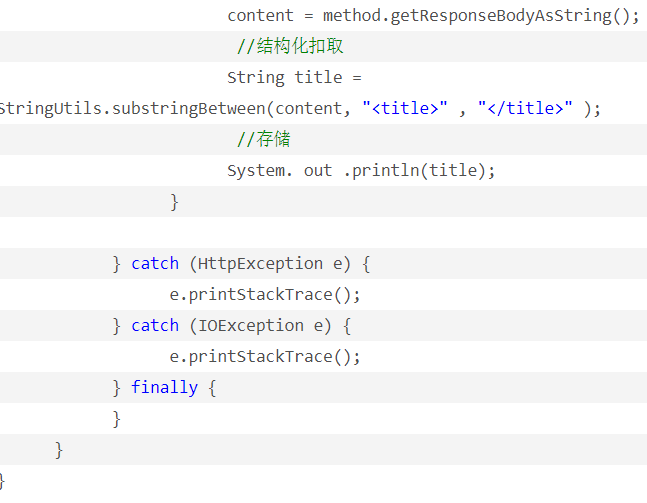Select the green comment '//结构化扣取'
This screenshot has width=647, height=503.
pyautogui.click(x=290, y=46)
